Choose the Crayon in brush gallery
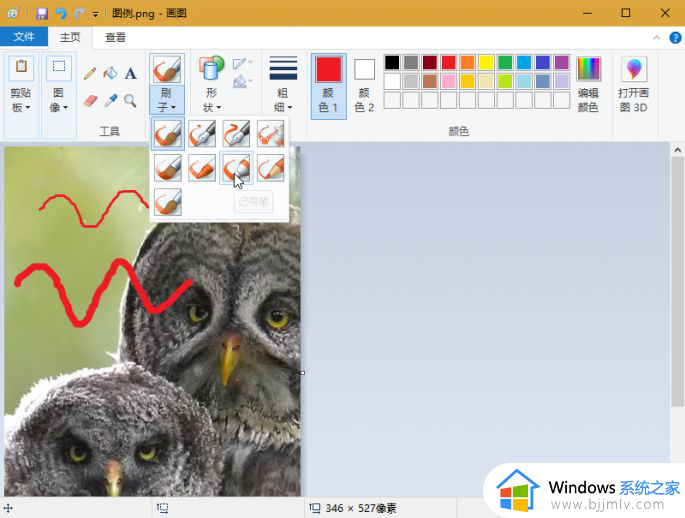 (202, 168)
